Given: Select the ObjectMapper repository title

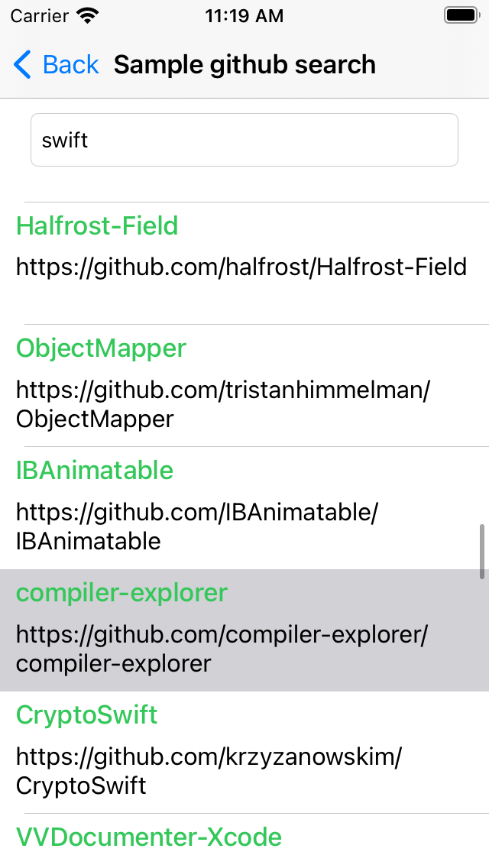Looking at the screenshot, I should (102, 348).
